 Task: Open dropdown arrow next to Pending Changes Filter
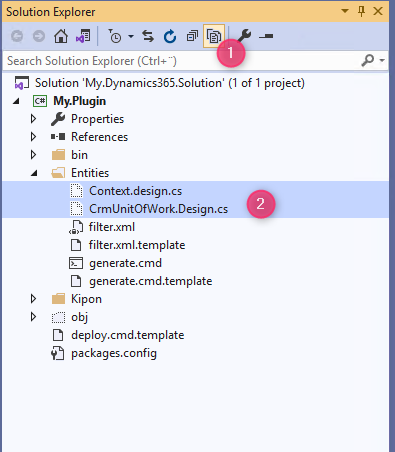click(131, 36)
